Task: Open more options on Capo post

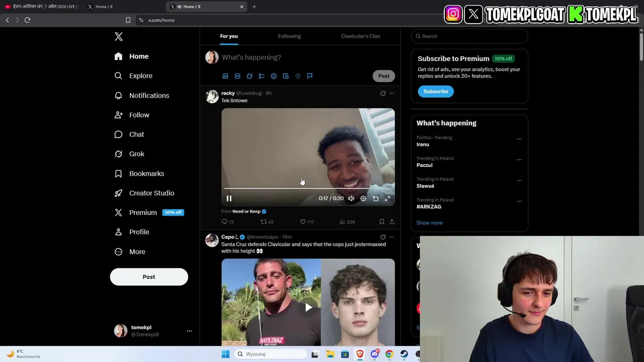Action: (x=392, y=237)
